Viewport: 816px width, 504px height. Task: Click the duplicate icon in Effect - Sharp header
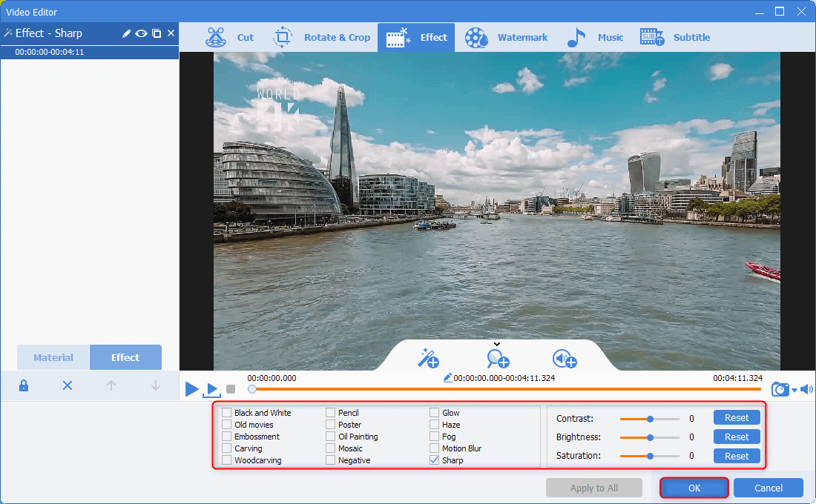tap(156, 33)
